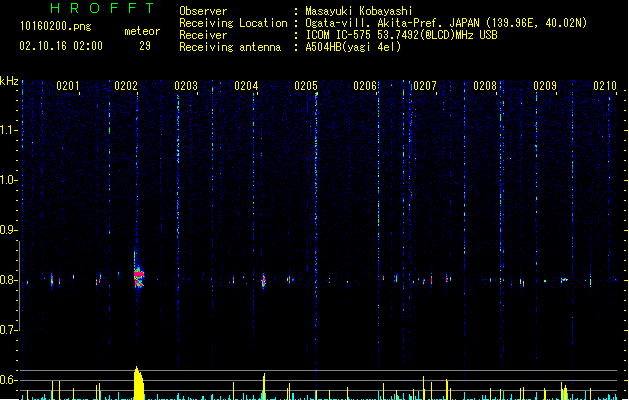Click the kHz axis unit label
Screen dimensions: 629x400
click(x=9, y=81)
